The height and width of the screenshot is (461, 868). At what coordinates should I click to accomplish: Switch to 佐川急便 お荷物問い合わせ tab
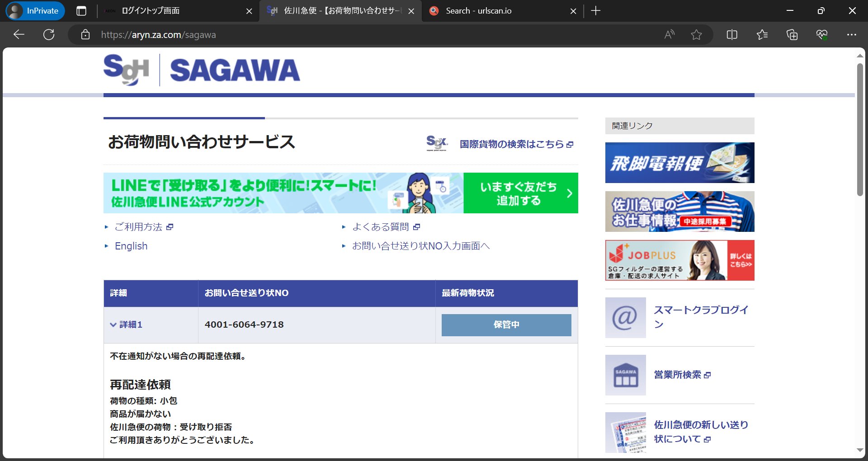pyautogui.click(x=335, y=11)
